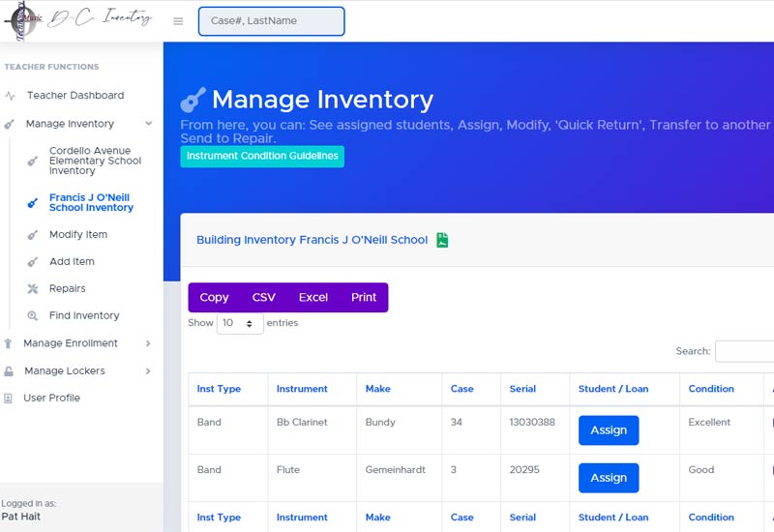The height and width of the screenshot is (532, 774).
Task: Open the Show entries count dropdown
Action: tap(240, 324)
